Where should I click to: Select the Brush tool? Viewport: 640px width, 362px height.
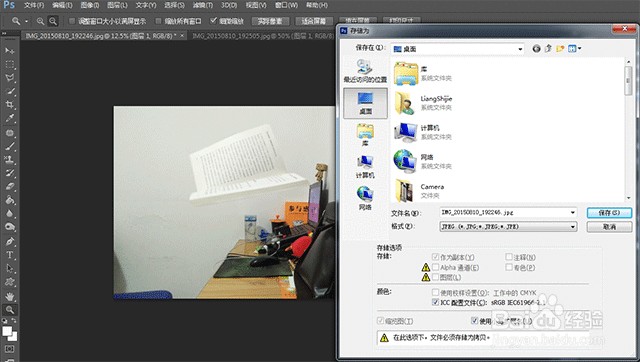tap(9, 146)
